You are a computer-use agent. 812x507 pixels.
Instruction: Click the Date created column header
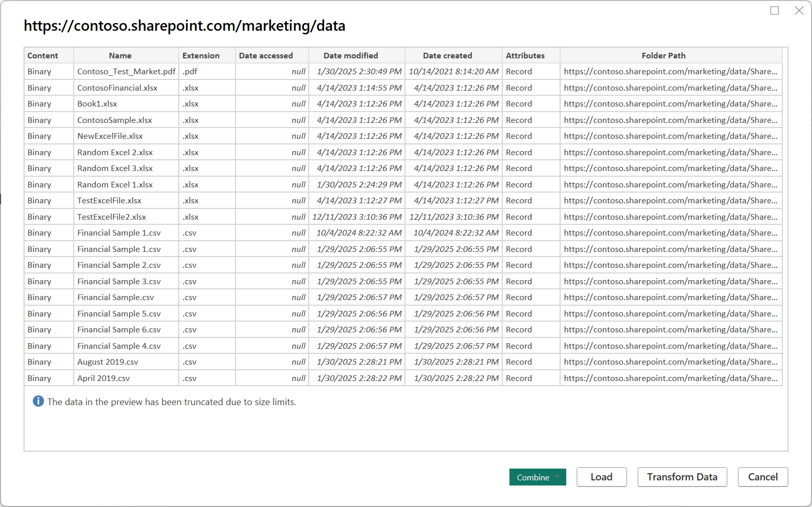point(454,55)
